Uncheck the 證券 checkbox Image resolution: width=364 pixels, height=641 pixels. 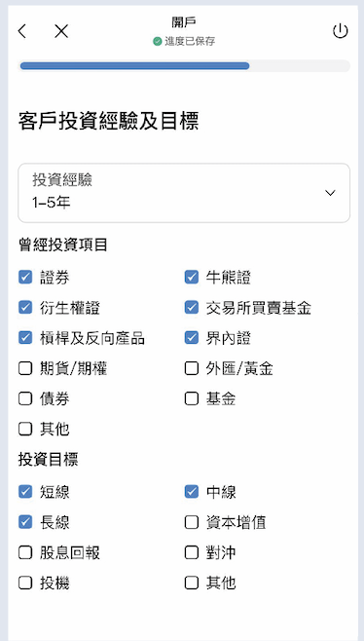click(25, 278)
